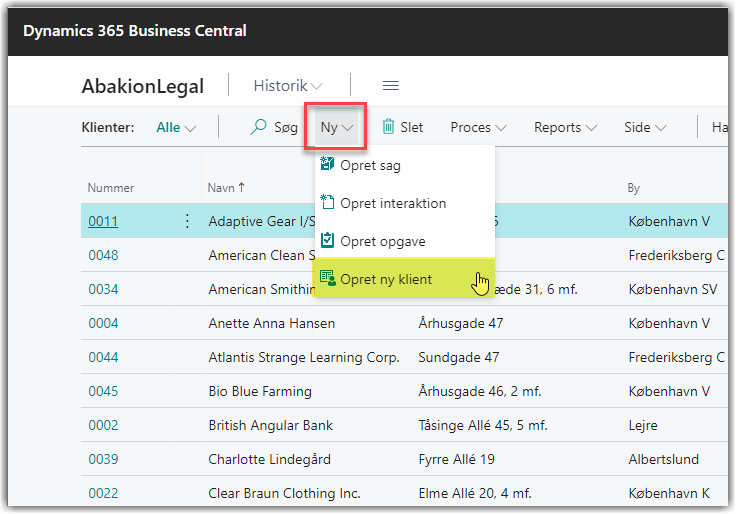Click the By column header
The height and width of the screenshot is (514, 736).
click(634, 188)
